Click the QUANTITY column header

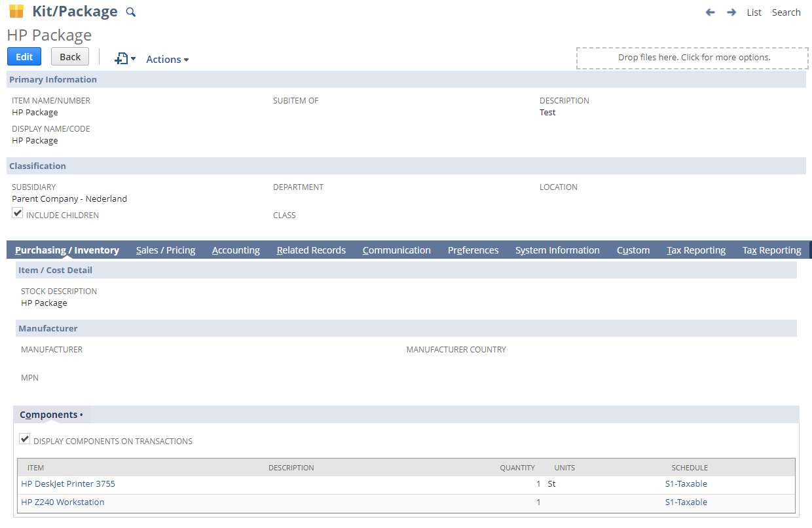(517, 468)
